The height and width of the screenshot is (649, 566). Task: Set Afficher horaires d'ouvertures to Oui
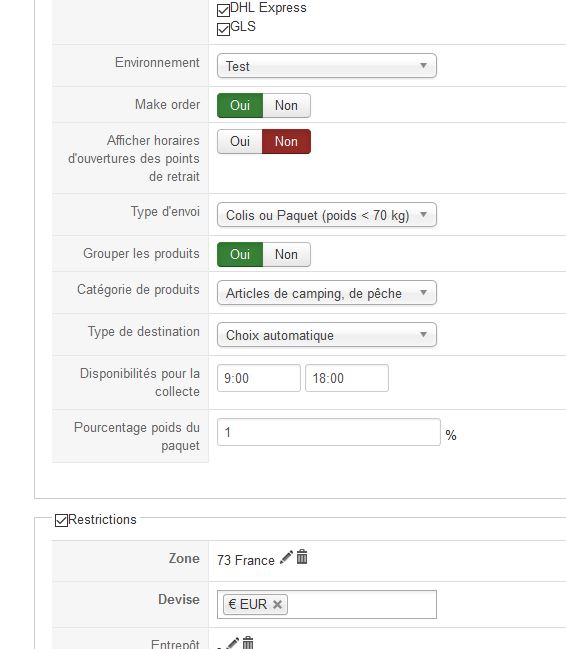(240, 142)
